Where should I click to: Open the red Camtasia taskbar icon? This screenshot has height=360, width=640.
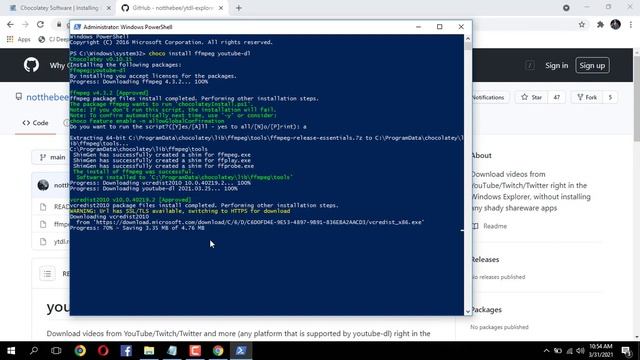tap(195, 351)
